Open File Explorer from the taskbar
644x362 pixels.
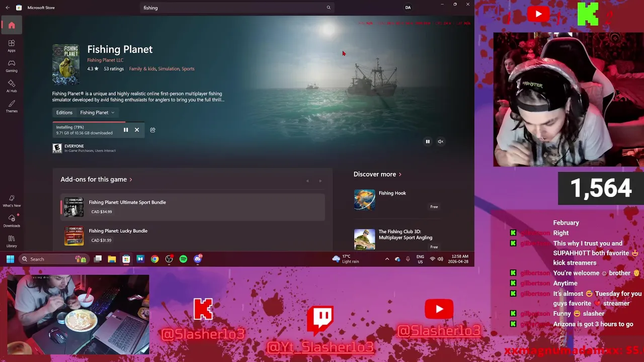(112, 259)
